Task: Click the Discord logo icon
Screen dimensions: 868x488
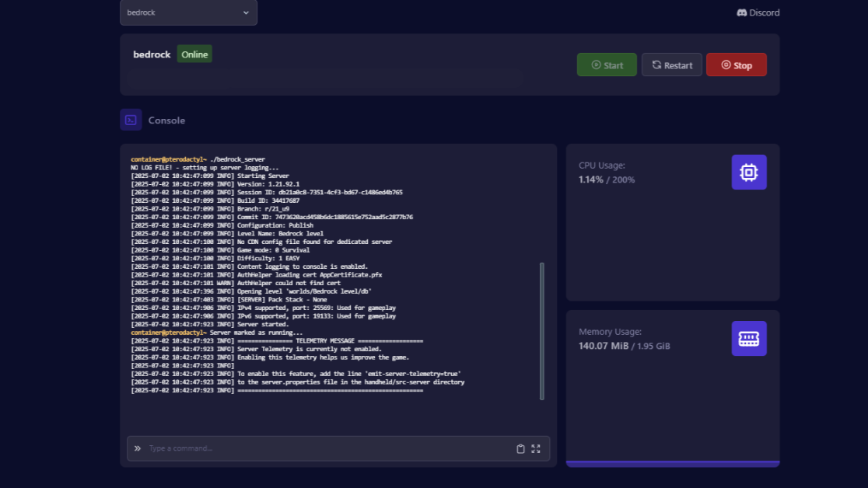Action: [742, 12]
